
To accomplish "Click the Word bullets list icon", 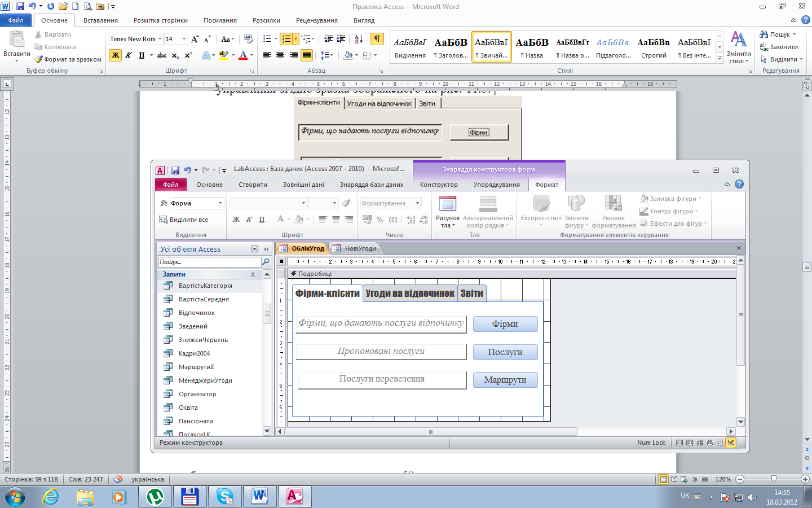I will coord(267,39).
